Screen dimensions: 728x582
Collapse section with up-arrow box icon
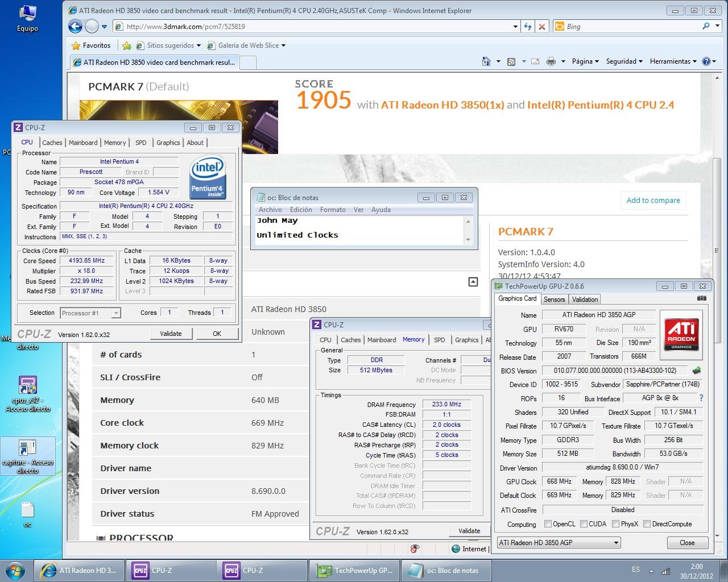tap(473, 282)
